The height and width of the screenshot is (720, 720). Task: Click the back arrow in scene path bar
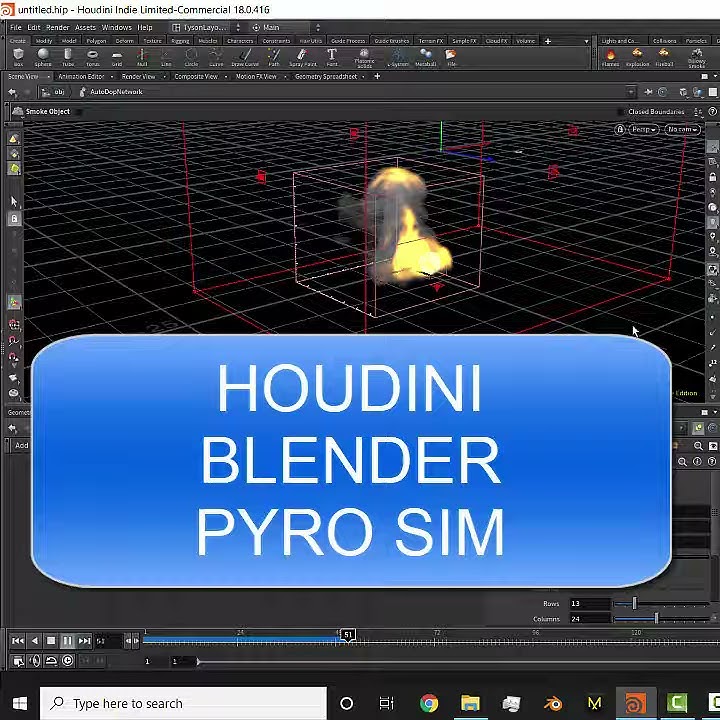[x=12, y=92]
